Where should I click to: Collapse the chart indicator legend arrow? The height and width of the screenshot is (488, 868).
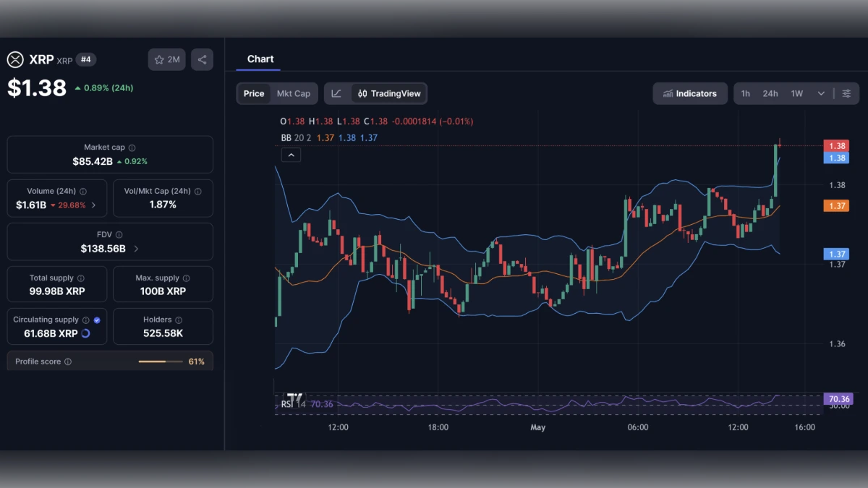[291, 155]
